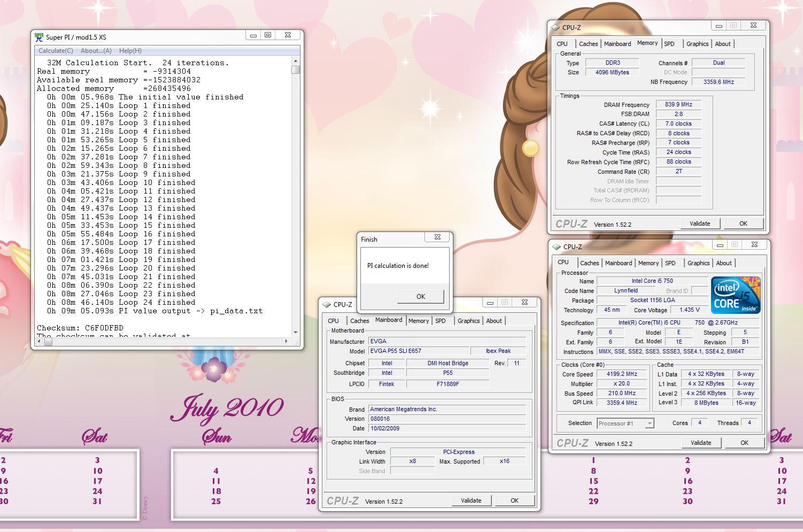This screenshot has width=803, height=532.
Task: Click the BIOS date 10/02/2009 field
Action: click(x=447, y=428)
